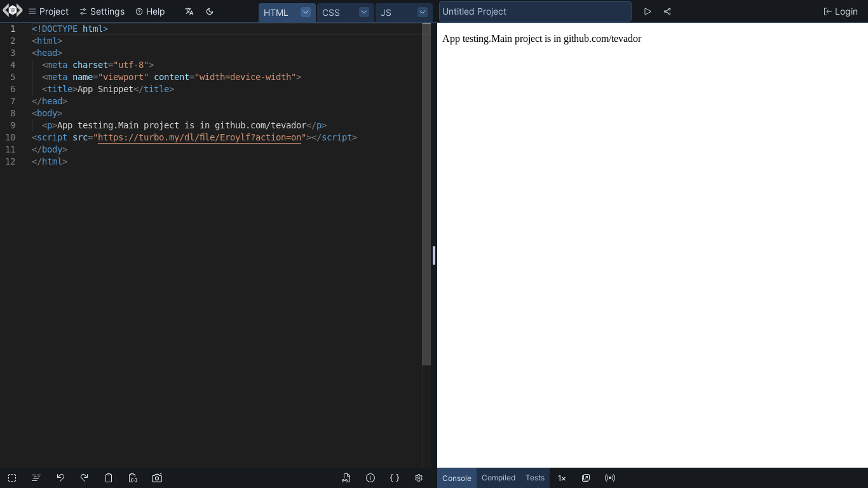The height and width of the screenshot is (488, 868).
Task: Format the code with format icon
Action: point(36,478)
